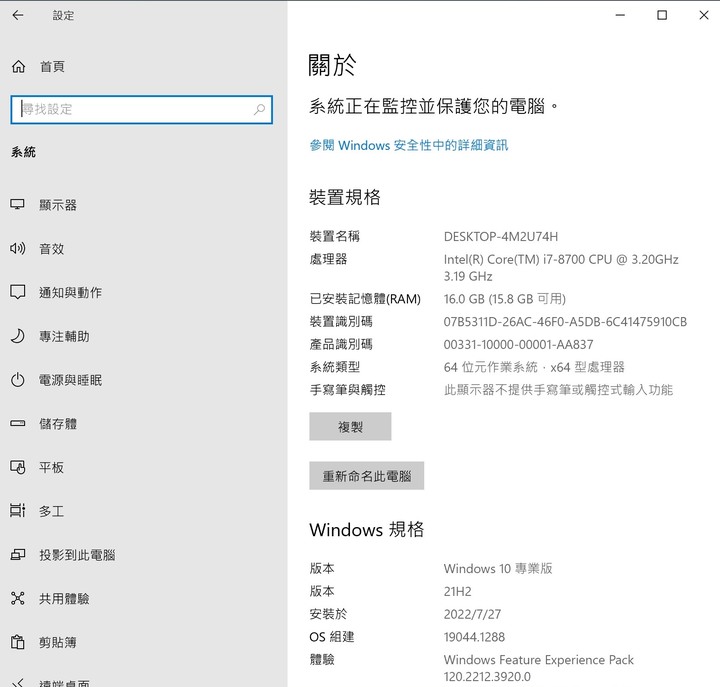Click the 裝置規格 section heading
Viewport: 720px width, 687px height.
click(344, 197)
